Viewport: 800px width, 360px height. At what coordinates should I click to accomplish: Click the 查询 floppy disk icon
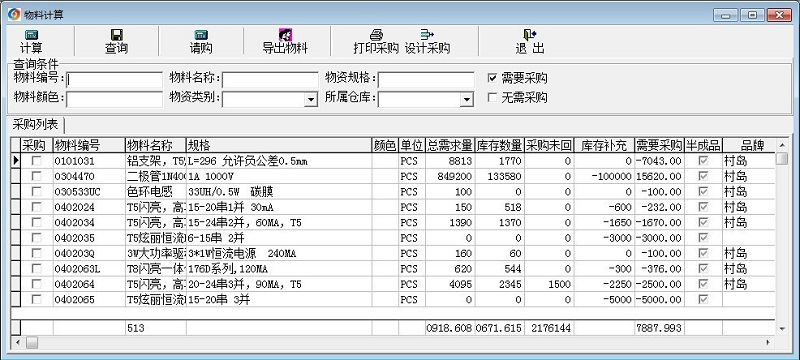(x=116, y=35)
